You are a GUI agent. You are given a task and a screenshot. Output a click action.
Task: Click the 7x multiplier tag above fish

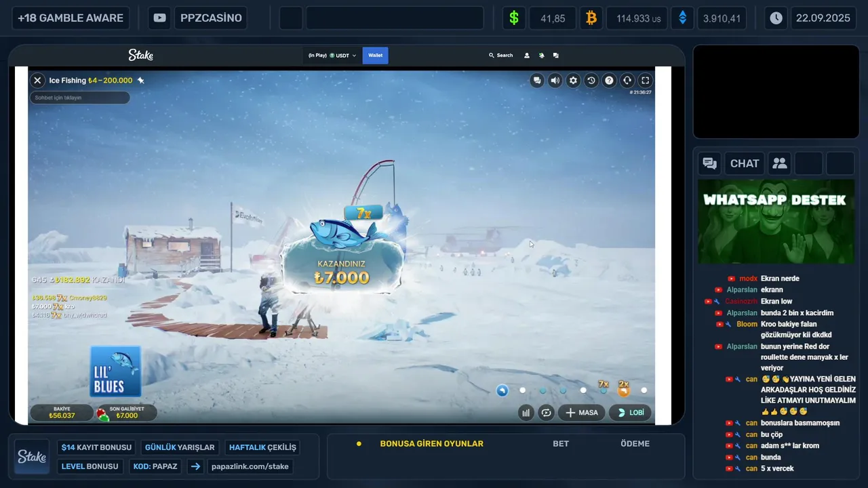click(363, 213)
